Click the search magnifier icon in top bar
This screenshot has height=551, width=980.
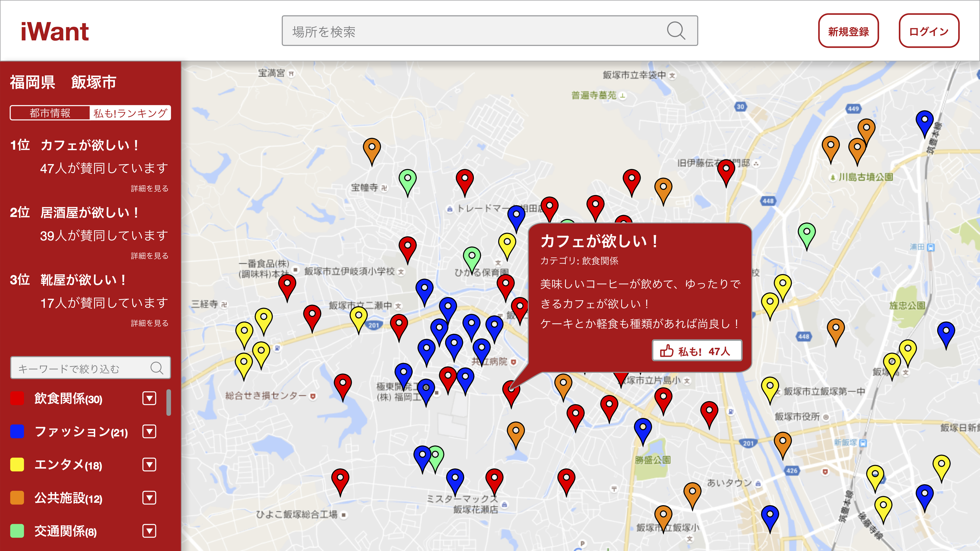[x=676, y=31]
